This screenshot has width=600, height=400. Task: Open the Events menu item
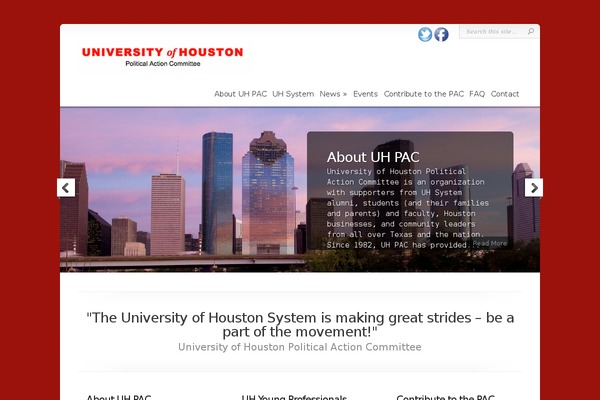click(365, 94)
